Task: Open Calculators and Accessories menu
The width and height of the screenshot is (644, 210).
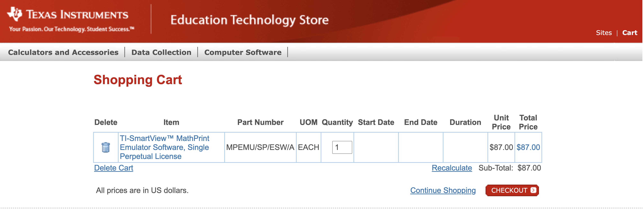Action: pos(63,52)
